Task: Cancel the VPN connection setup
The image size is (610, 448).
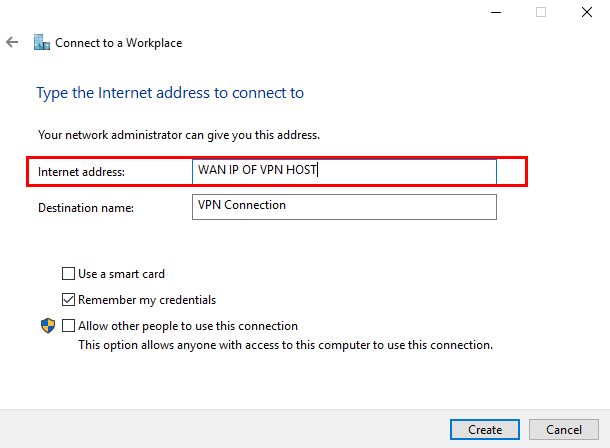Action: click(563, 429)
